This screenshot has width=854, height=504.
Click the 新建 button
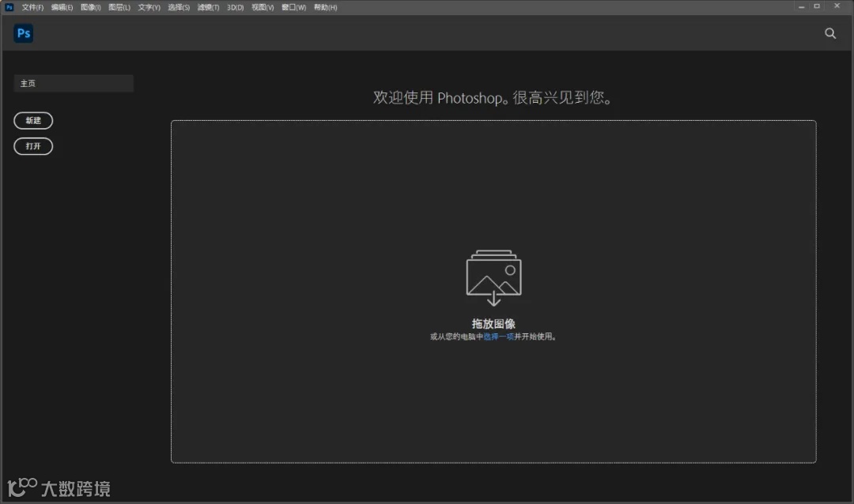(x=33, y=120)
